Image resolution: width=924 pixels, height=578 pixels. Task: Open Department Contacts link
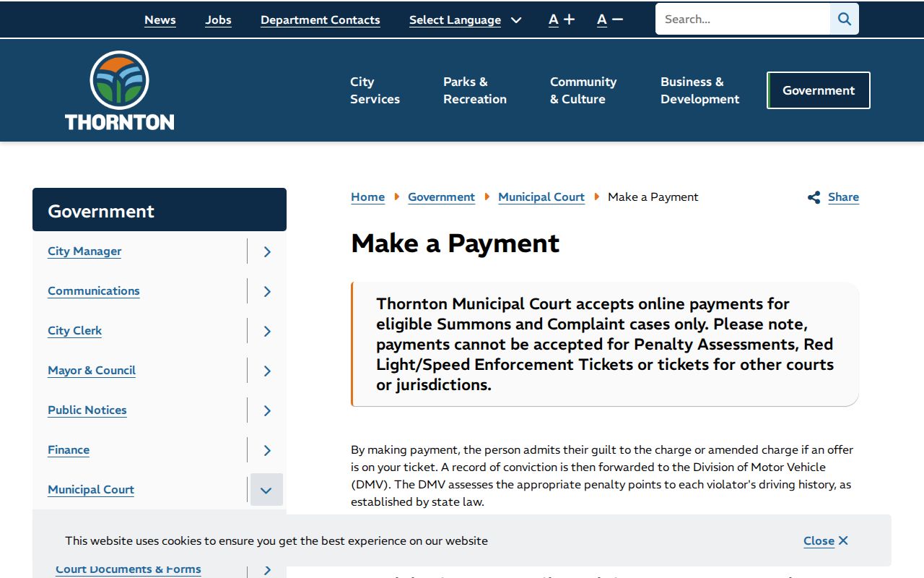[321, 20]
